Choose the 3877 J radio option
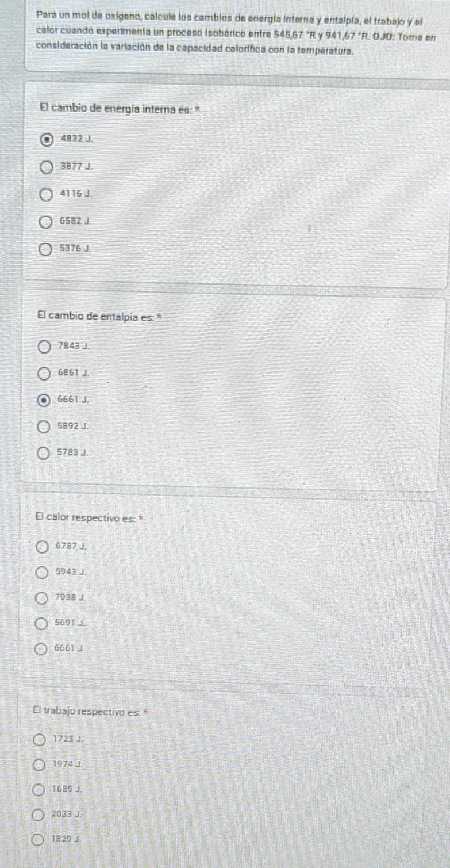This screenshot has height=868, width=450. (47, 167)
